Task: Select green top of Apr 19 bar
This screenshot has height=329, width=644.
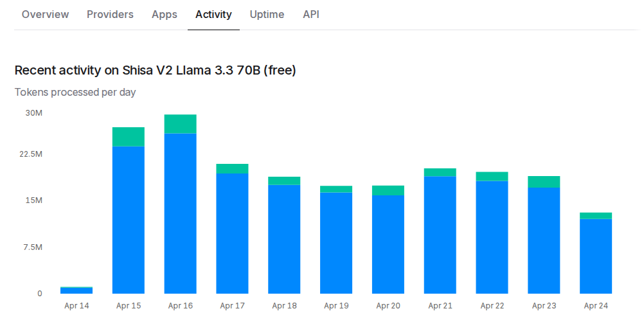Action: tap(336, 190)
